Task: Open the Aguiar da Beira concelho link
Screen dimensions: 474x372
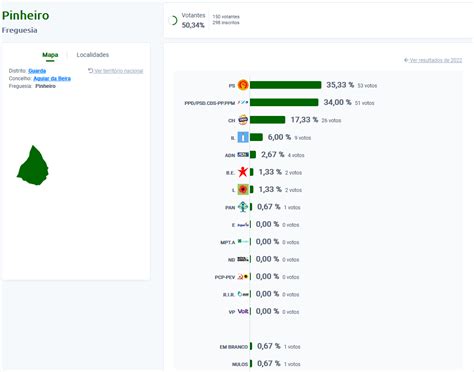Action: 52,78
